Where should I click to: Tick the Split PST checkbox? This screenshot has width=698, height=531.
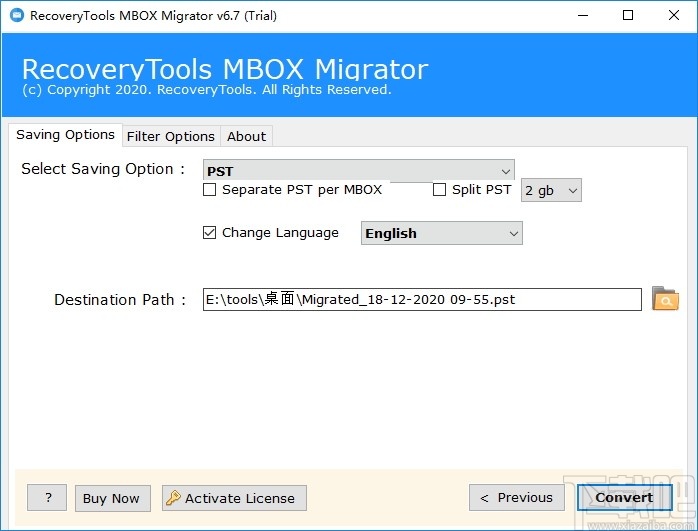pos(439,190)
